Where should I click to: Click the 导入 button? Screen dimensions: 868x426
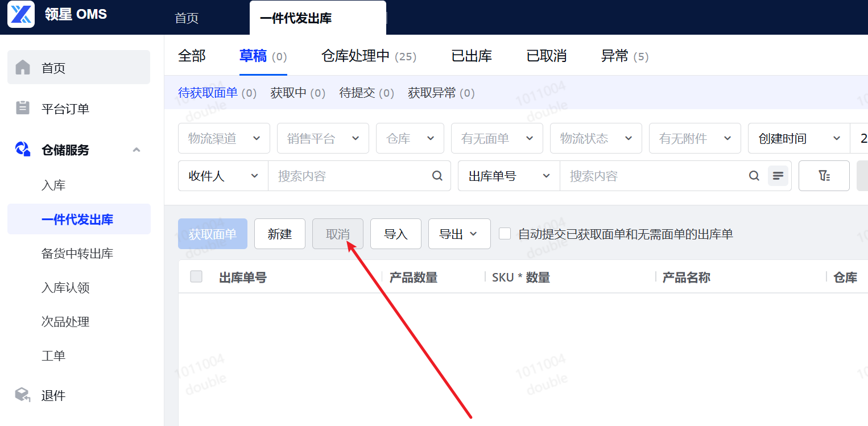396,234
